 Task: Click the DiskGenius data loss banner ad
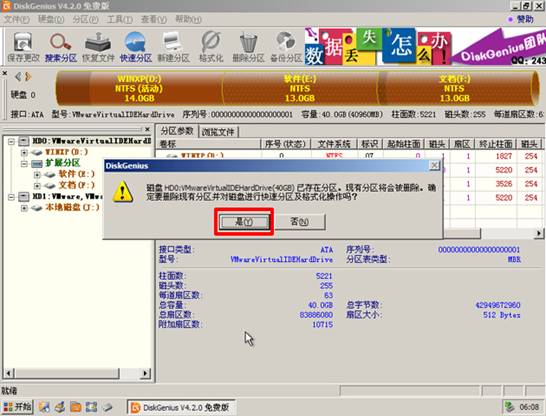(425, 47)
